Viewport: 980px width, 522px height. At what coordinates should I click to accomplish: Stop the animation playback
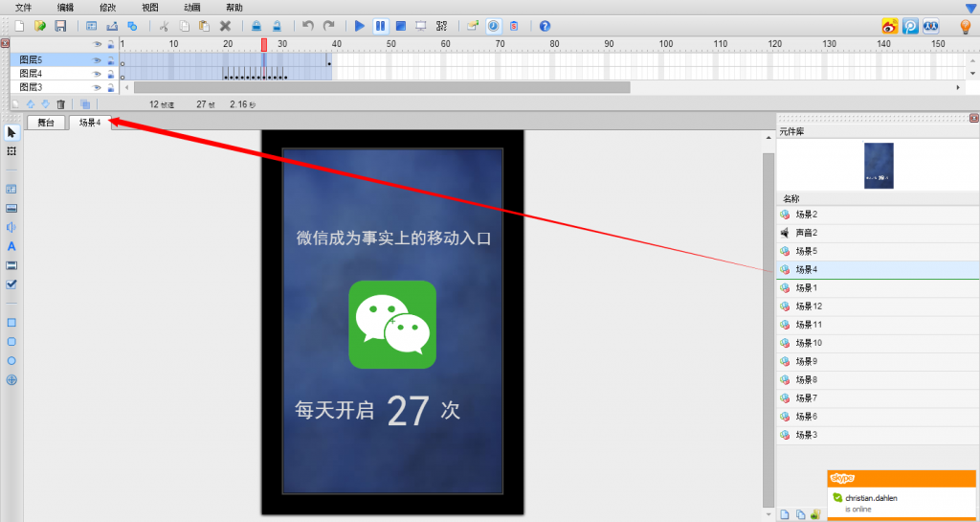pos(401,26)
